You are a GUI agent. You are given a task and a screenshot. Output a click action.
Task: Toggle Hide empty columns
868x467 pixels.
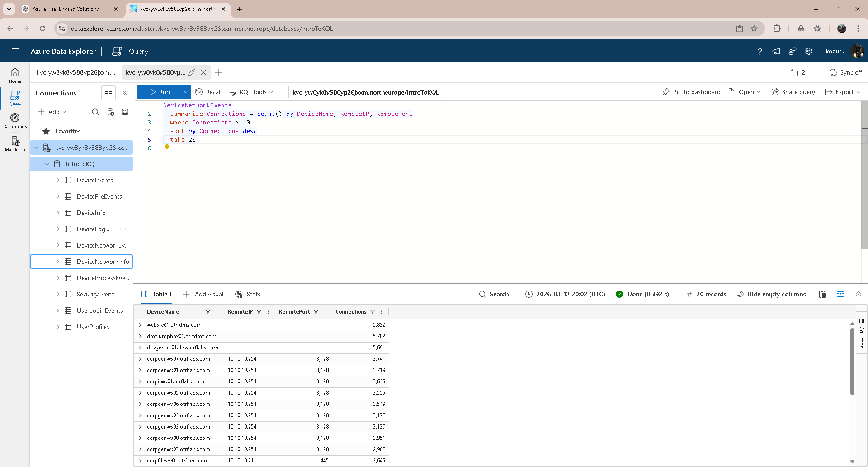[x=771, y=294]
